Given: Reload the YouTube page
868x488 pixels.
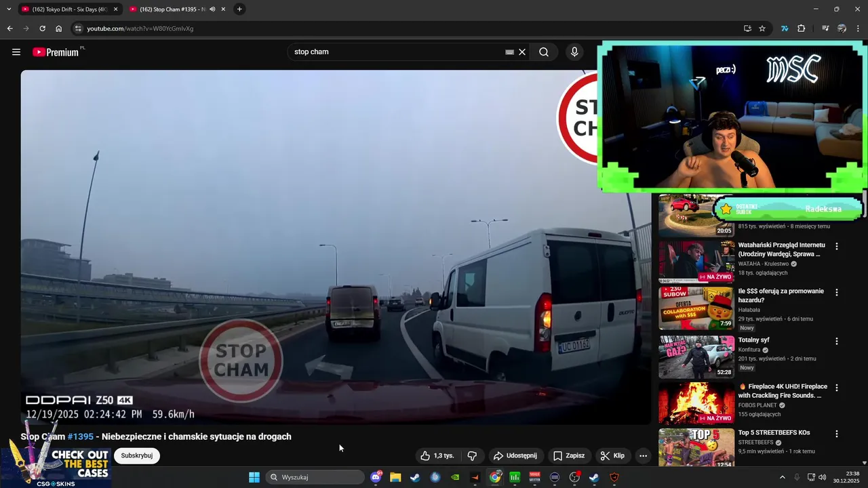Looking at the screenshot, I should 42,28.
